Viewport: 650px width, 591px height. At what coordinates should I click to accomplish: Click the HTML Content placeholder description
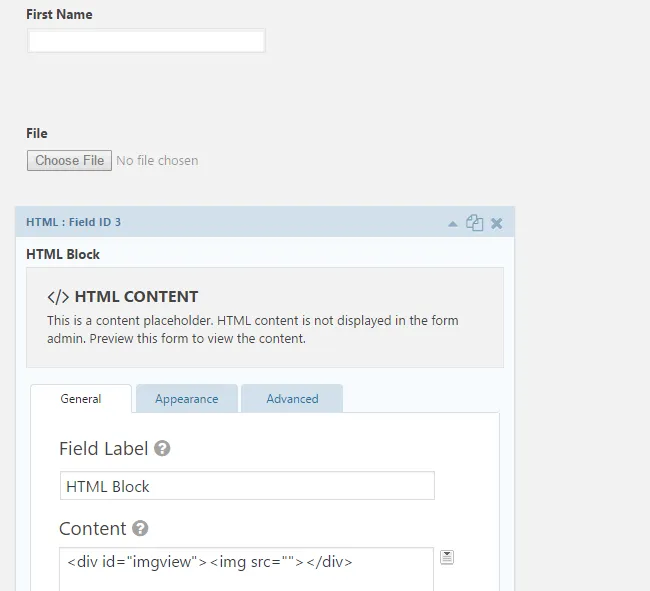coord(253,329)
